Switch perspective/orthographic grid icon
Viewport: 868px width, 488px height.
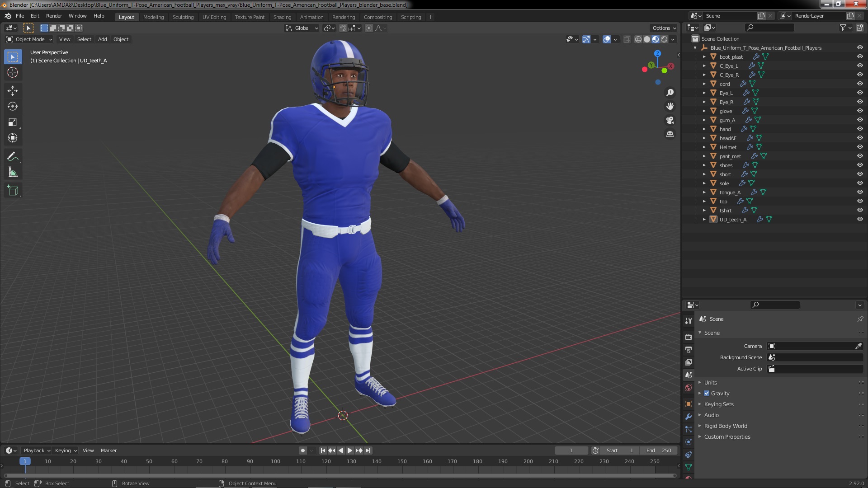(x=670, y=134)
